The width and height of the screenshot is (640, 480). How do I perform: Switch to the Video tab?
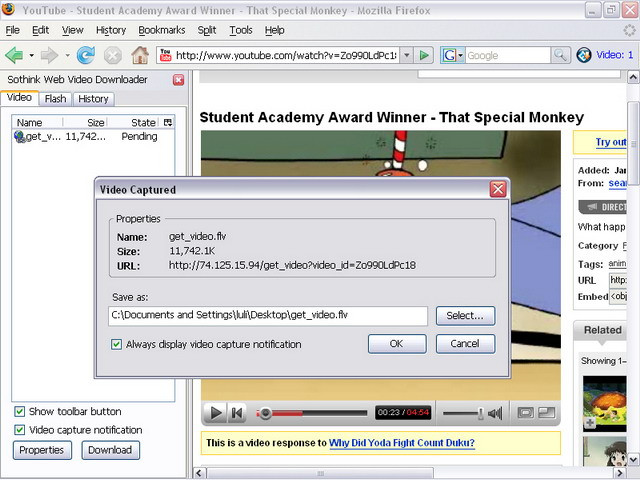pos(20,98)
